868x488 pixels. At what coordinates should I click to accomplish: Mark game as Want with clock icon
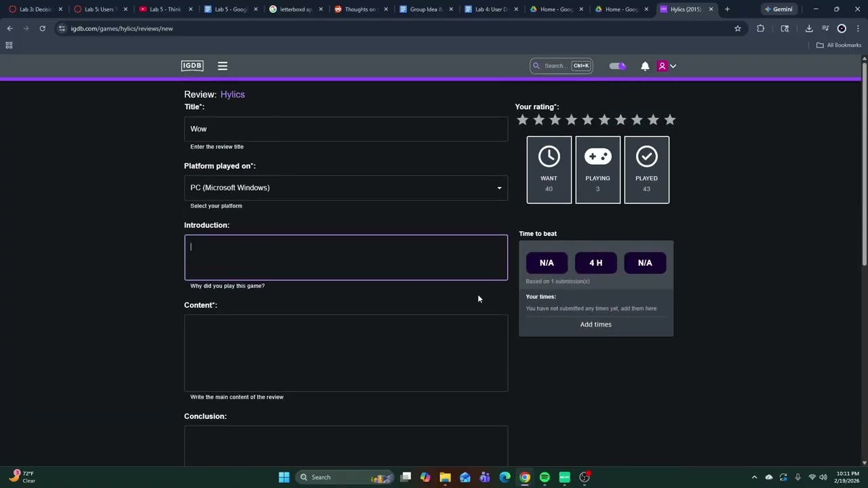tap(549, 169)
